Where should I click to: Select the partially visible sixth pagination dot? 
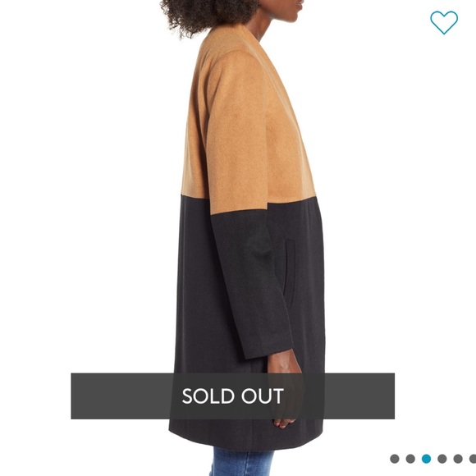click(473, 459)
